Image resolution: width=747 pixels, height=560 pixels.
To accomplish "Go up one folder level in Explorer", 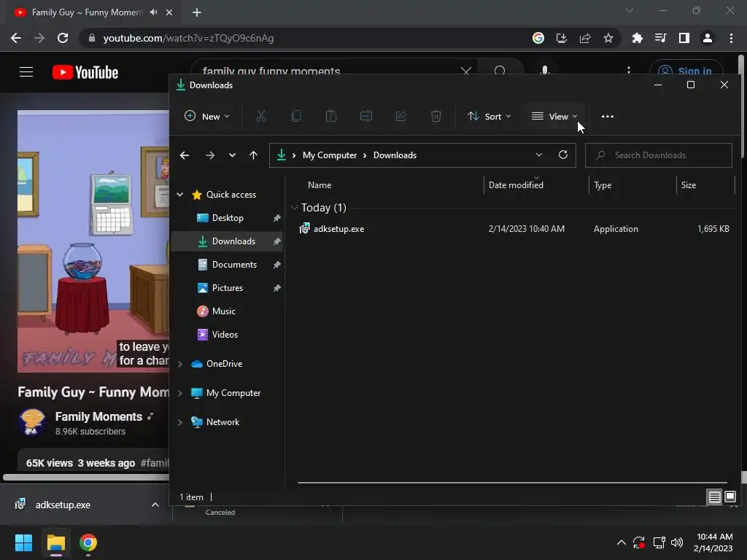I will [253, 155].
